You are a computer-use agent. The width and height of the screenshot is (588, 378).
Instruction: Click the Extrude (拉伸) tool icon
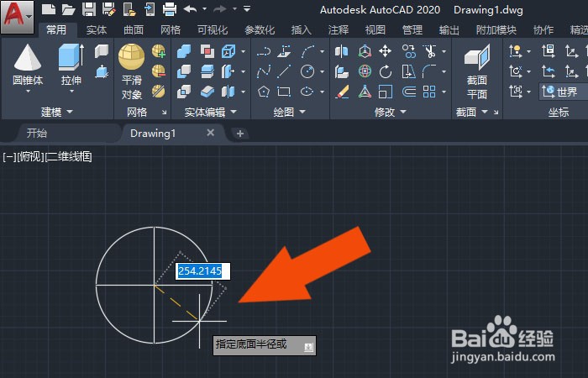[71, 57]
